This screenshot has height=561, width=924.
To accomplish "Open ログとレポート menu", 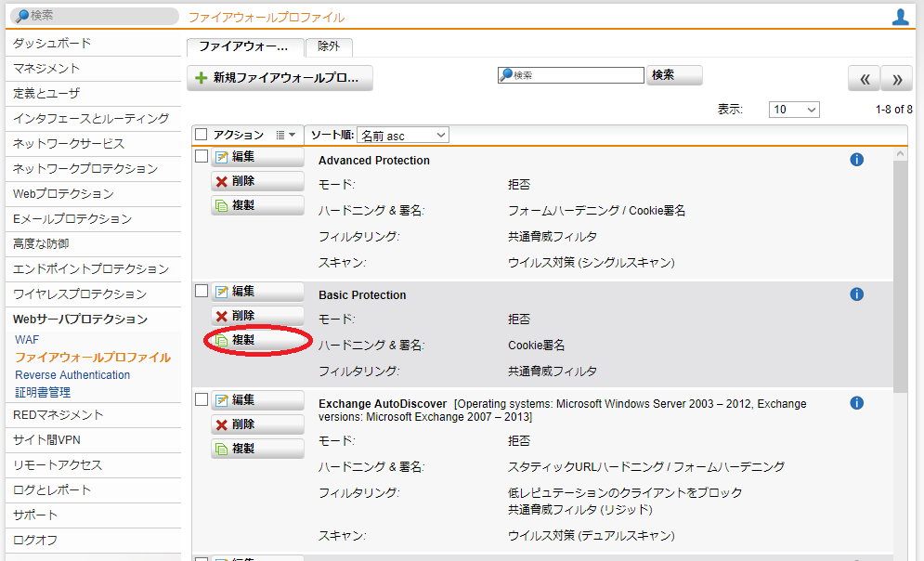I will click(93, 490).
